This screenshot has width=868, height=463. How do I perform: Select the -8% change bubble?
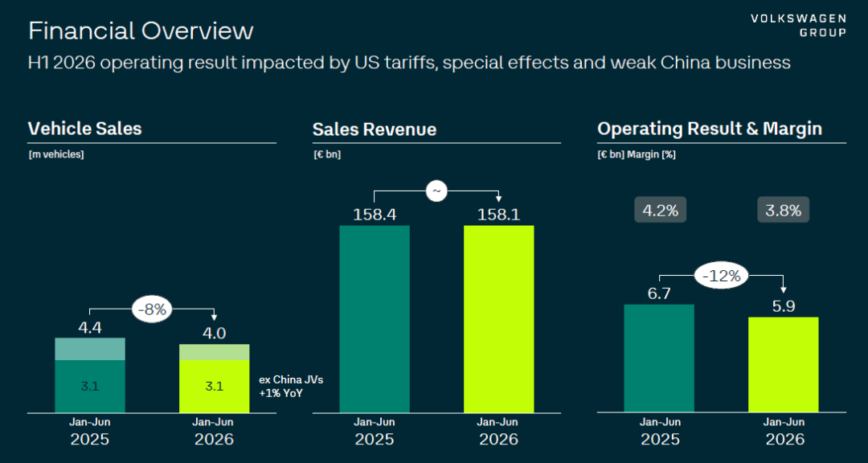pos(152,309)
